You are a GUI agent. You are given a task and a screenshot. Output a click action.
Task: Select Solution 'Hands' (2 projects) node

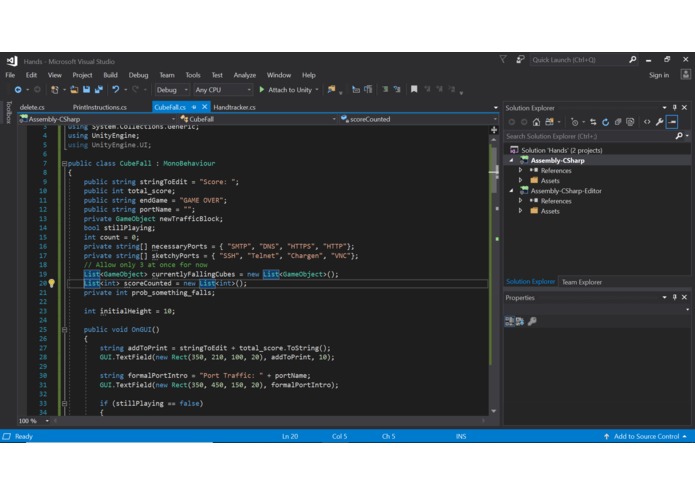click(x=561, y=150)
